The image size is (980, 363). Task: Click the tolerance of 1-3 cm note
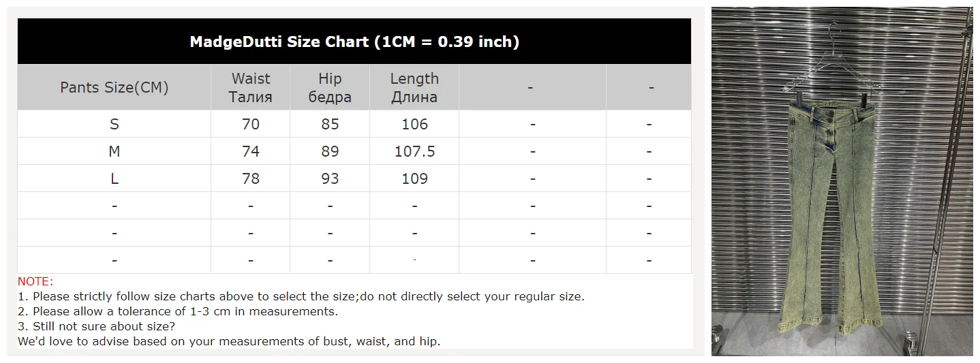click(x=178, y=311)
